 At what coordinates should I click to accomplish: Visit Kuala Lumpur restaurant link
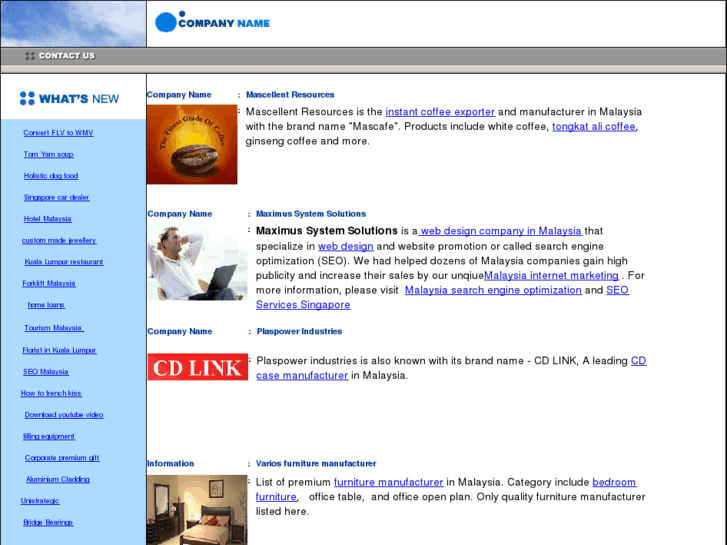(x=64, y=262)
